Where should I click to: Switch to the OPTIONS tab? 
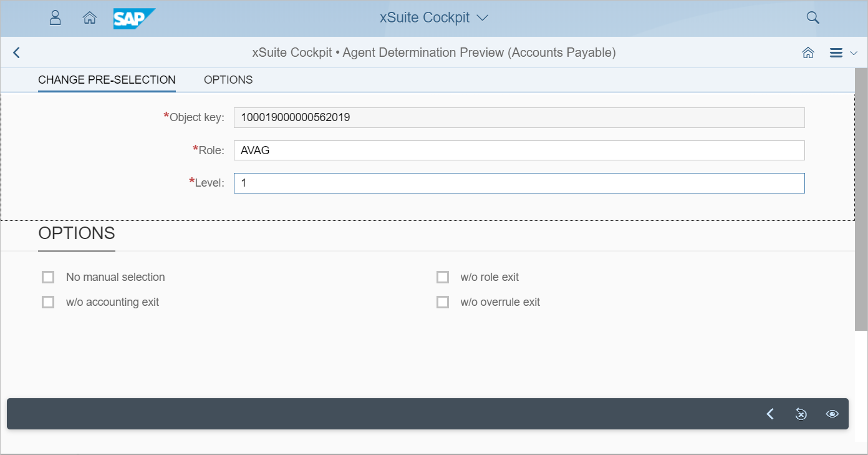pos(228,80)
